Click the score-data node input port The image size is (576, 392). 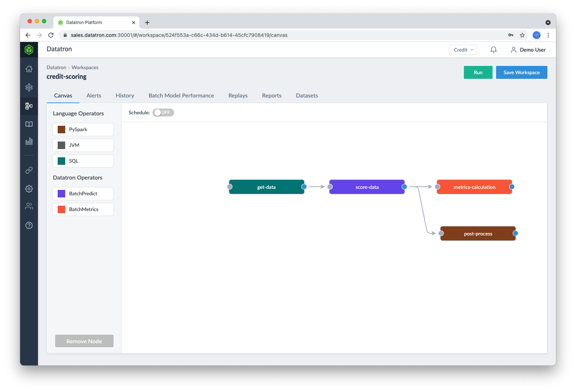330,187
